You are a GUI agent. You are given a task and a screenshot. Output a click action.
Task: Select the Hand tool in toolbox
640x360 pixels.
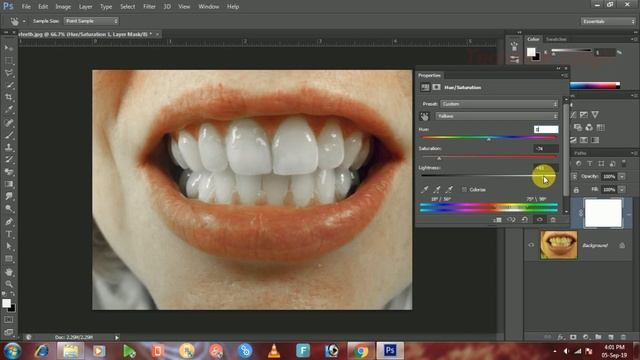click(9, 271)
